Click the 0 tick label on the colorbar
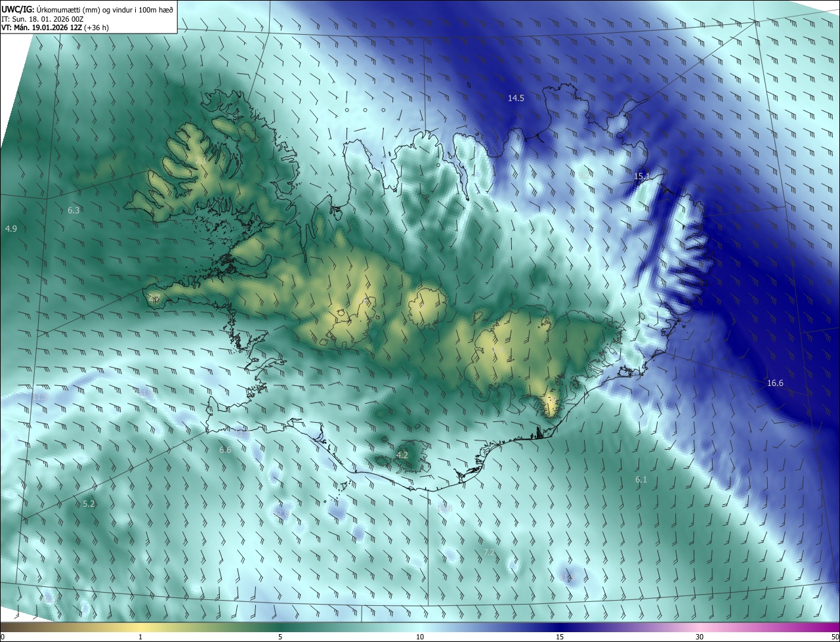The height and width of the screenshot is (642, 840). click(x=3, y=637)
